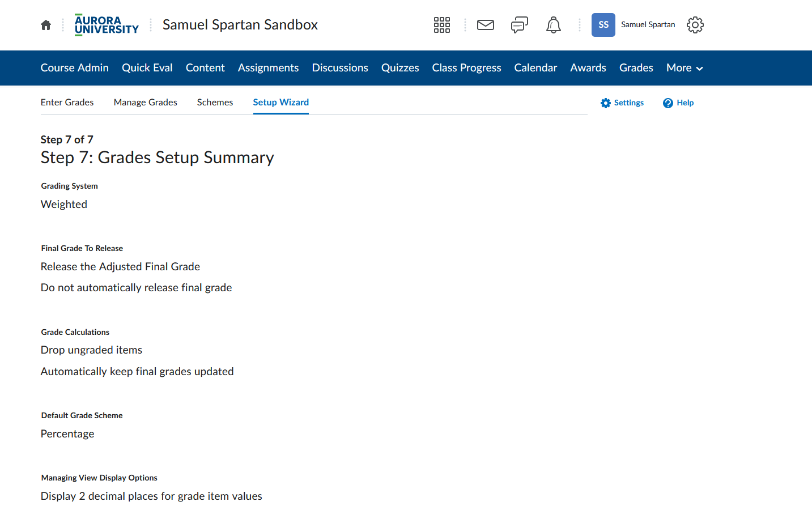The image size is (812, 523).
Task: Open update alerts bell icon
Action: tap(554, 25)
